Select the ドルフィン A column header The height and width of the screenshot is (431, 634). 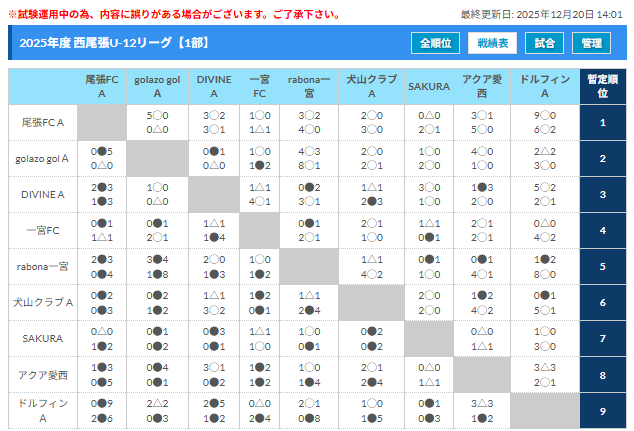point(545,86)
